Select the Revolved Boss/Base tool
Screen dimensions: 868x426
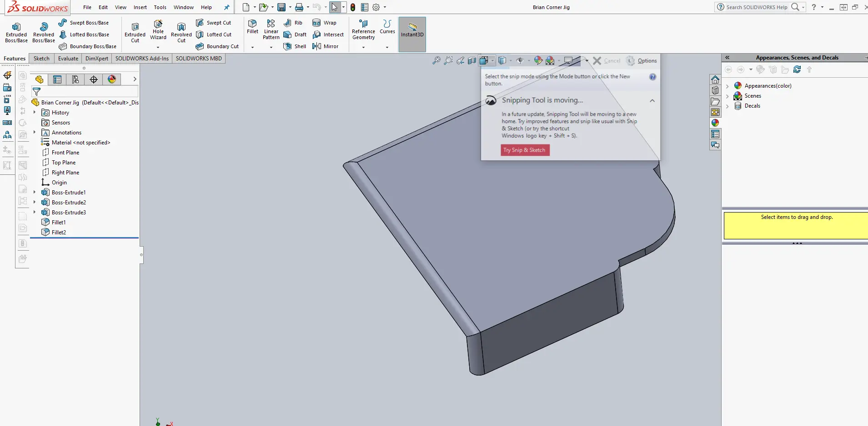coord(44,33)
